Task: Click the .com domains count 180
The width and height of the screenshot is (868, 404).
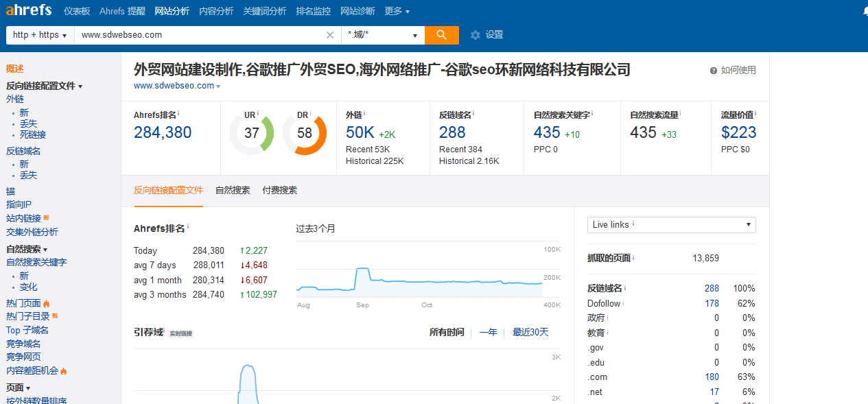Action: [x=712, y=377]
